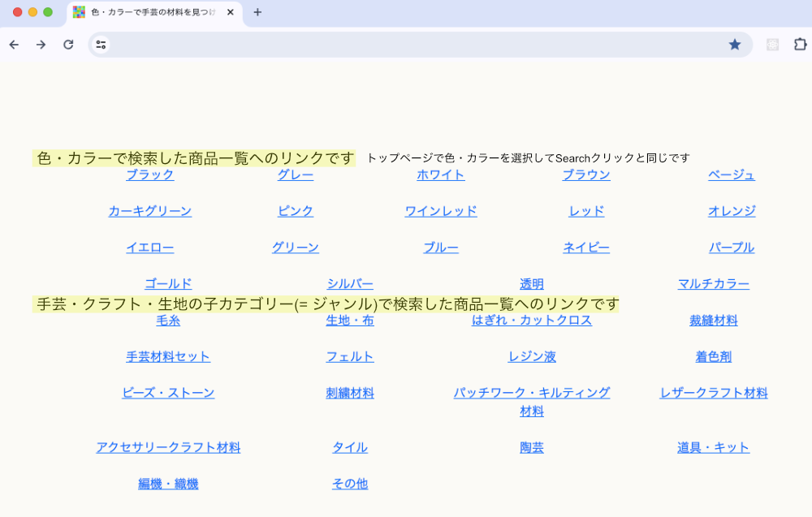Open the レジン液 category link

pyautogui.click(x=532, y=356)
